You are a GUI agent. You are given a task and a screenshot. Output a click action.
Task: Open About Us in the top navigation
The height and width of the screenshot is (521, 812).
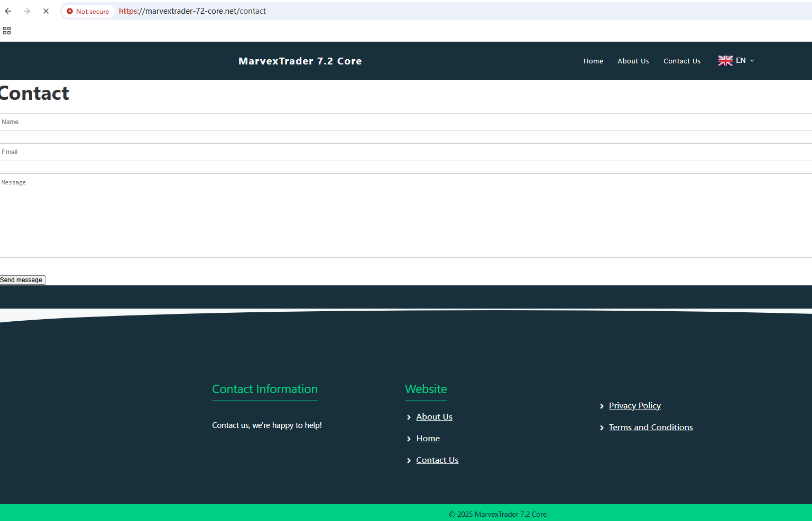coord(633,61)
